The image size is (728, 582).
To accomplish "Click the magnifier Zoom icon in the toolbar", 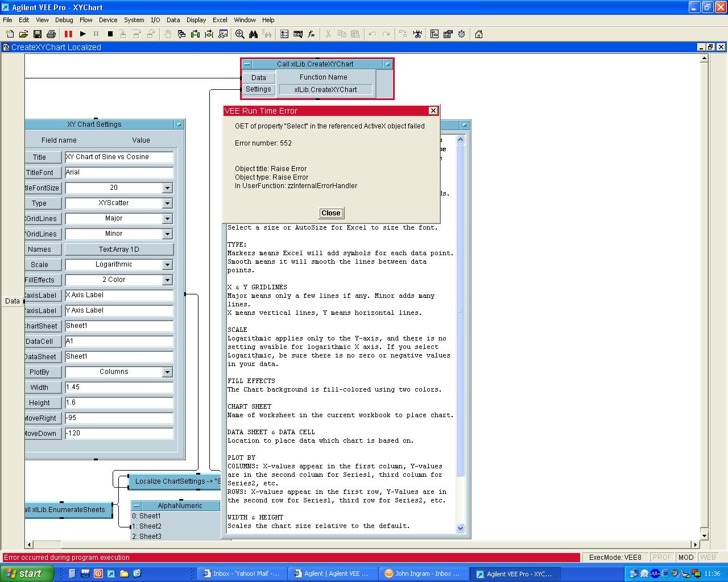I will [x=240, y=34].
